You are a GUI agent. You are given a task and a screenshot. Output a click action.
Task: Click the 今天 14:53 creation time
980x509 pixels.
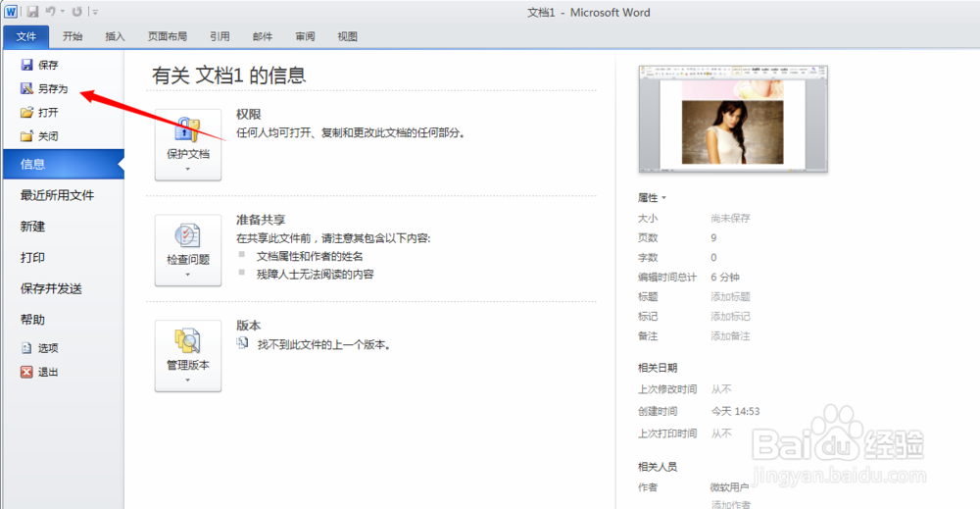[x=735, y=411]
